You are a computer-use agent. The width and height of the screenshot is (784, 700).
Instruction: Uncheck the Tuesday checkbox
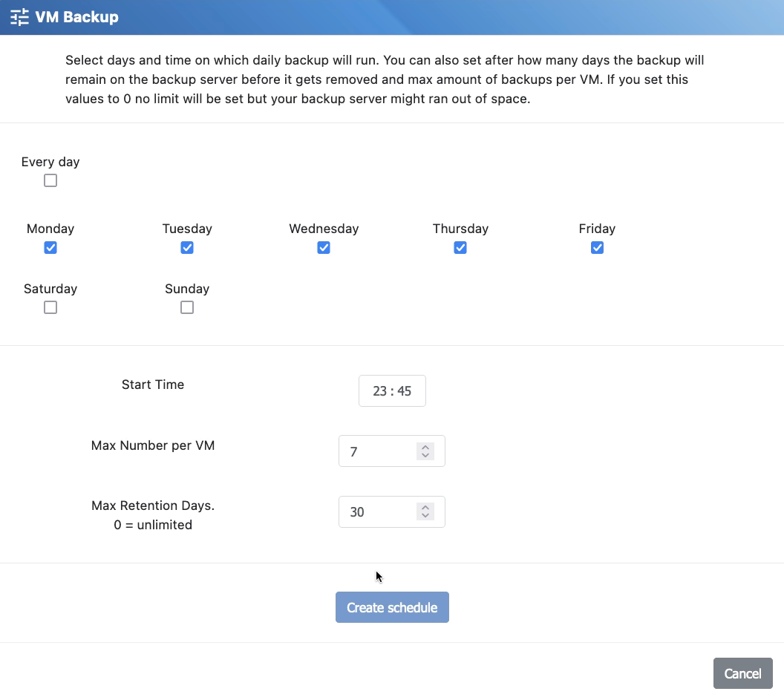[187, 248]
